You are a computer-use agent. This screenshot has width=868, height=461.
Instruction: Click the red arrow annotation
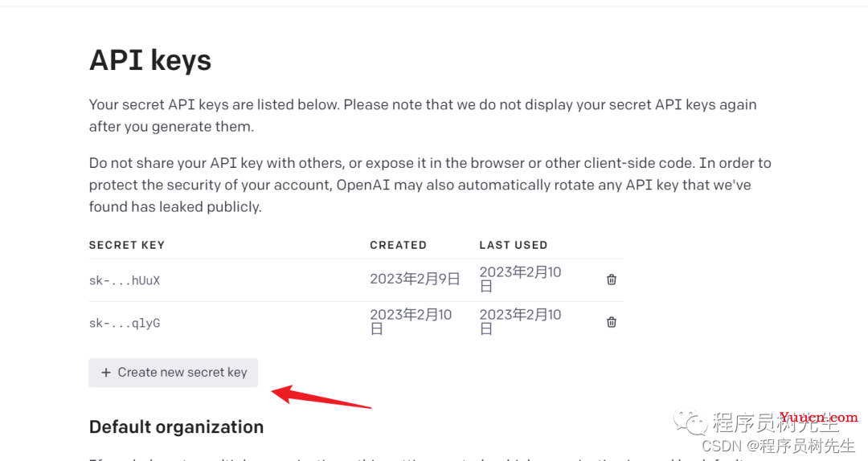click(321, 397)
